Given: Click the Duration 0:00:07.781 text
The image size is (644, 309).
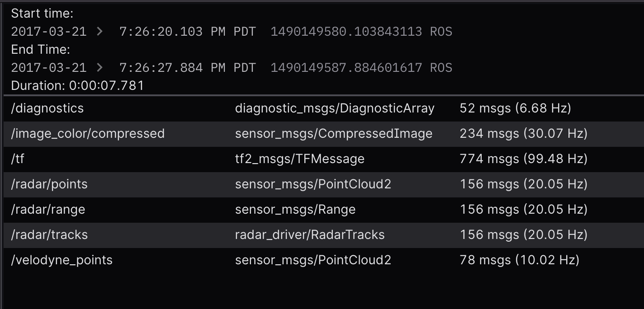Looking at the screenshot, I should [x=77, y=85].
